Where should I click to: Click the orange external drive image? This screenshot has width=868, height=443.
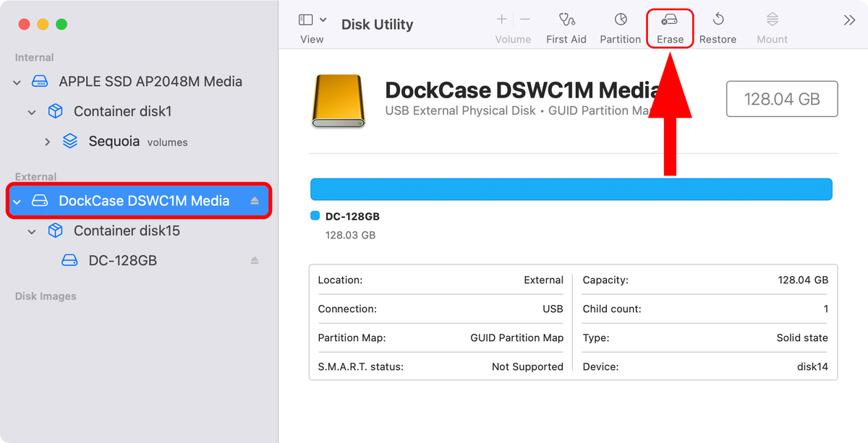coord(339,101)
